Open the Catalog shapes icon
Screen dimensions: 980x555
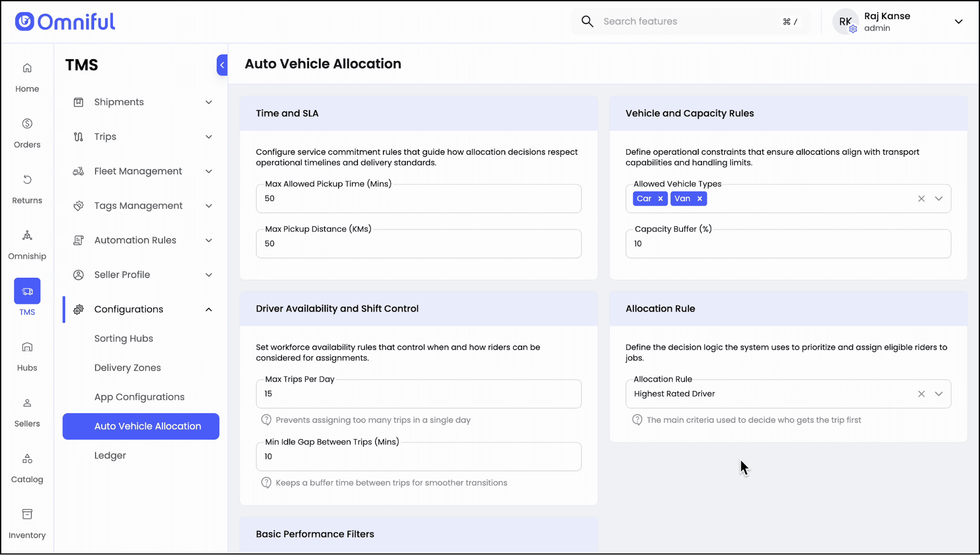pyautogui.click(x=27, y=459)
